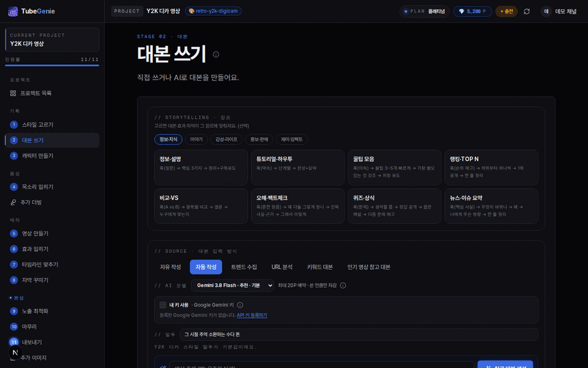Choose the 정보·설명 storytelling card
This screenshot has height=368, width=588.
click(x=201, y=167)
